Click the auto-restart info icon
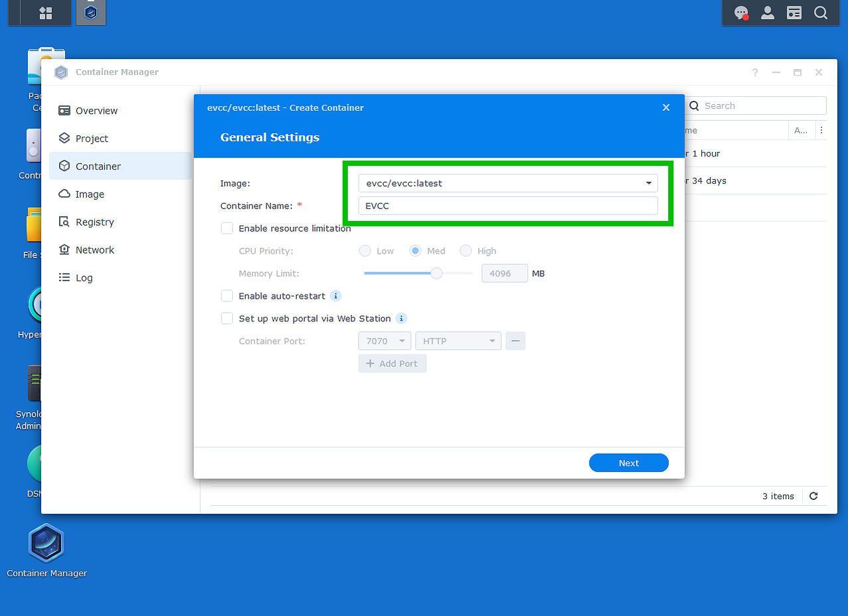This screenshot has height=616, width=848. click(336, 296)
